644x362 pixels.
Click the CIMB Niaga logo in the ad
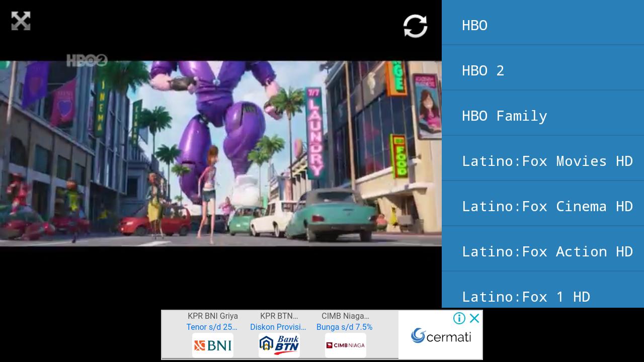pyautogui.click(x=346, y=345)
